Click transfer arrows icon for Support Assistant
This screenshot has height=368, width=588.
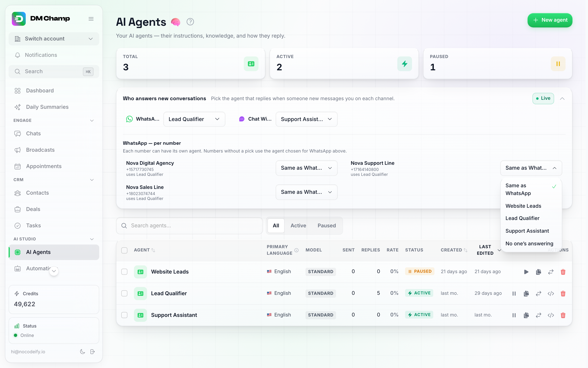(x=538, y=315)
